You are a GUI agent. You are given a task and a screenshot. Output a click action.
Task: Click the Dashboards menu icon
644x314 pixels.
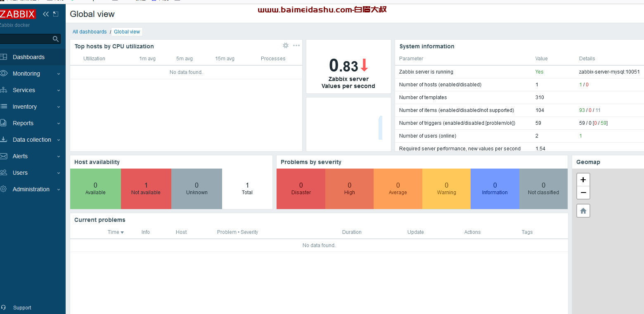[4, 57]
